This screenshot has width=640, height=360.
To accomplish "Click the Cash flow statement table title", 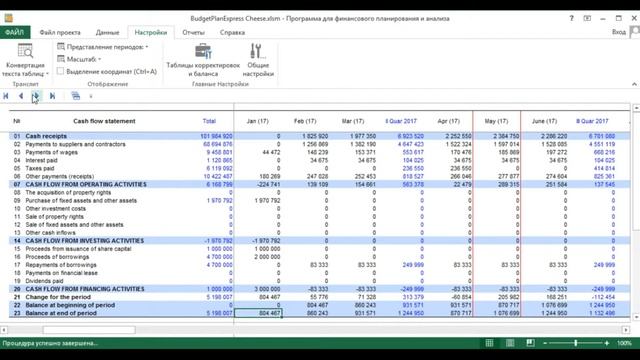I will pos(104,121).
